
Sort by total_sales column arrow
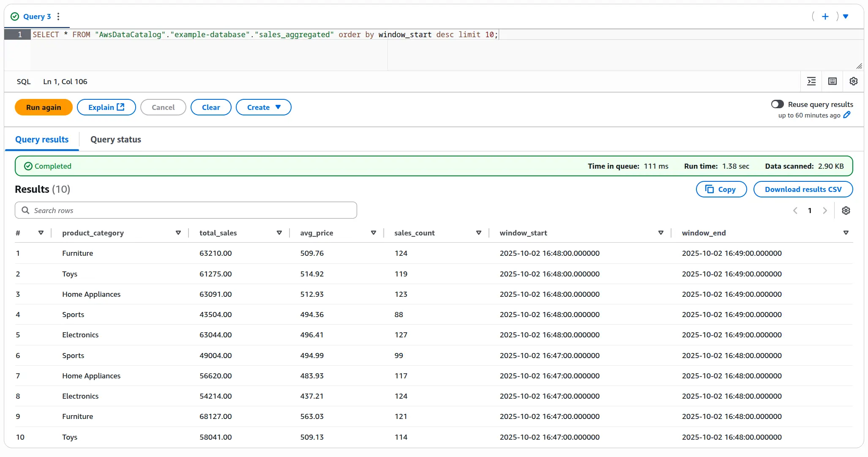pos(279,233)
